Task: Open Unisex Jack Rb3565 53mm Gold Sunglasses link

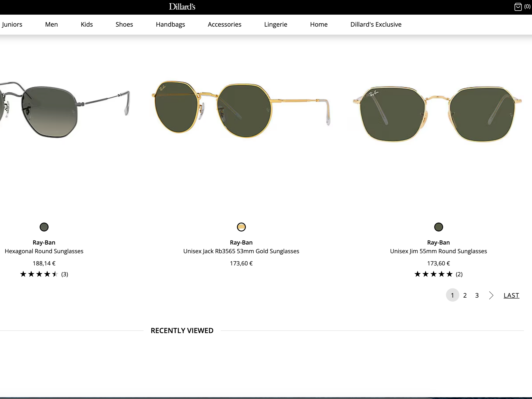Action: click(241, 251)
